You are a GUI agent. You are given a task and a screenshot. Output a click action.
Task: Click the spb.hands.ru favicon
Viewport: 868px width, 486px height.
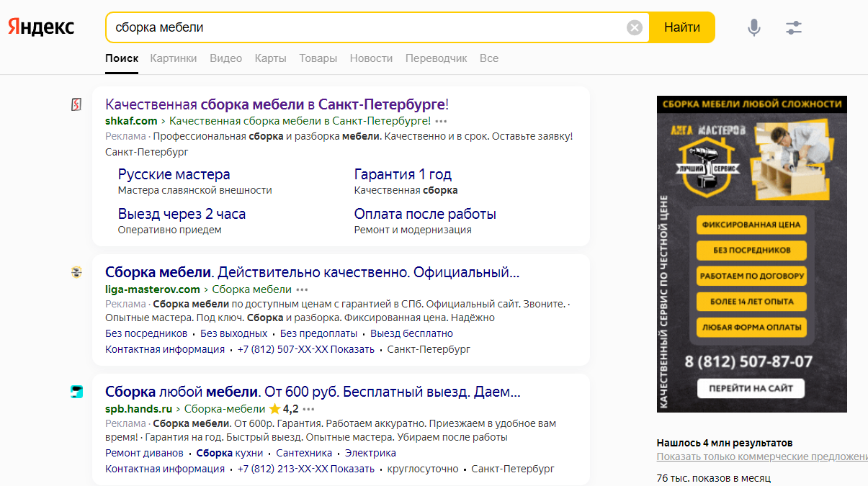pyautogui.click(x=76, y=392)
